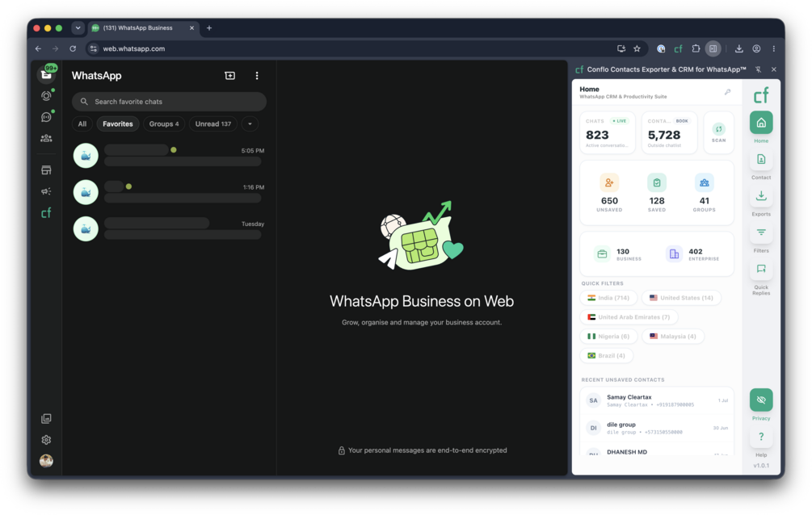Select the Home tab in Conflo nav

click(761, 127)
